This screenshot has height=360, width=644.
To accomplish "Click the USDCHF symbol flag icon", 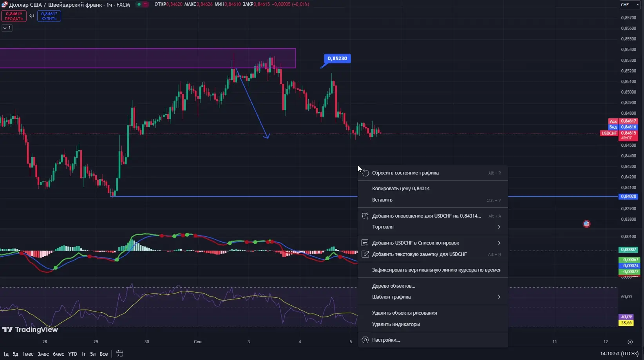I will click(4, 5).
